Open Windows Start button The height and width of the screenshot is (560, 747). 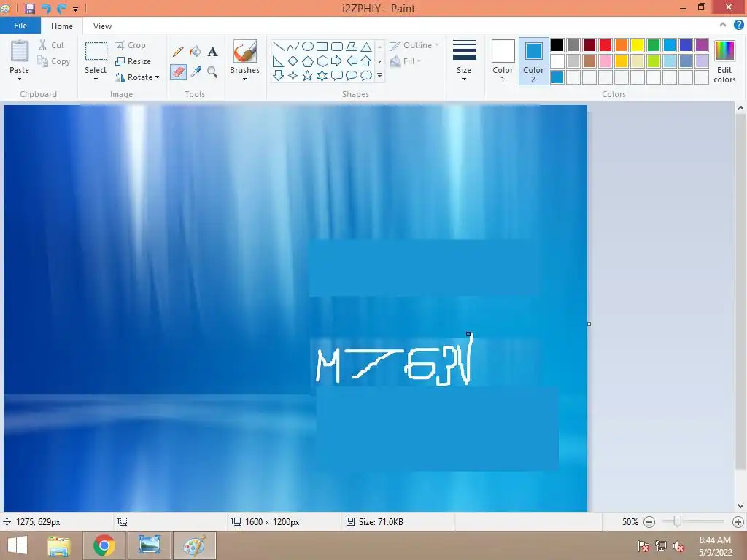point(18,545)
